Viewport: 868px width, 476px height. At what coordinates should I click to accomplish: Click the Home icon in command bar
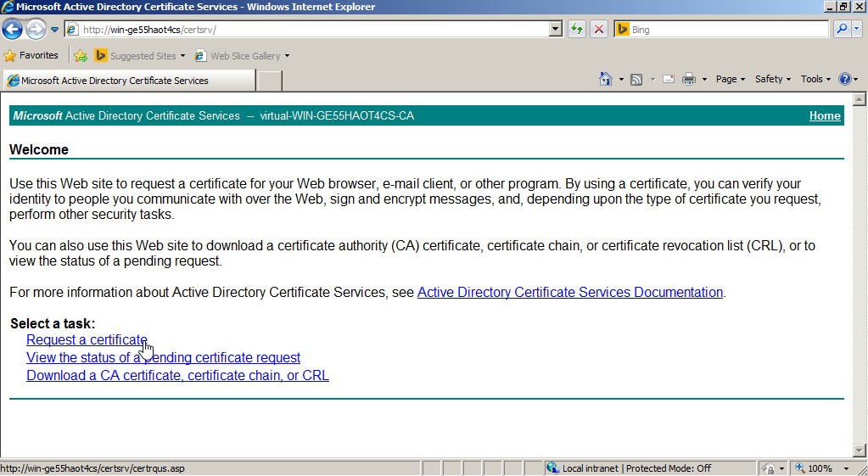point(605,79)
